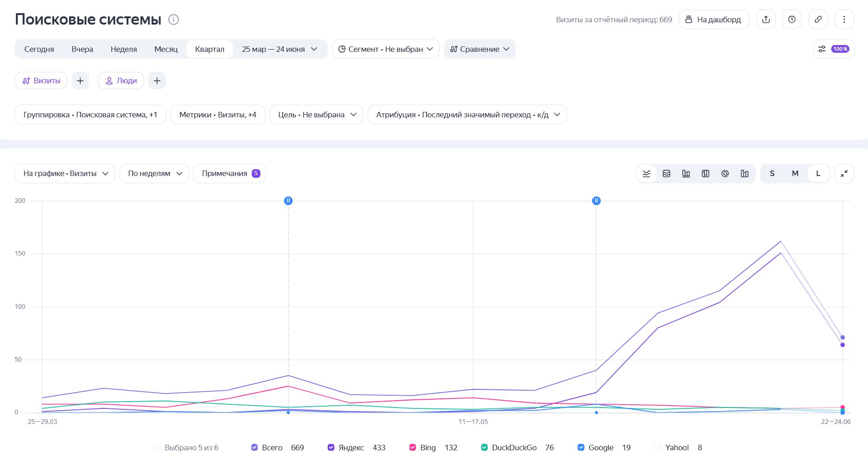Image resolution: width=868 pixels, height=463 pixels.
Task: Select the Сегодня period tab
Action: click(x=39, y=49)
